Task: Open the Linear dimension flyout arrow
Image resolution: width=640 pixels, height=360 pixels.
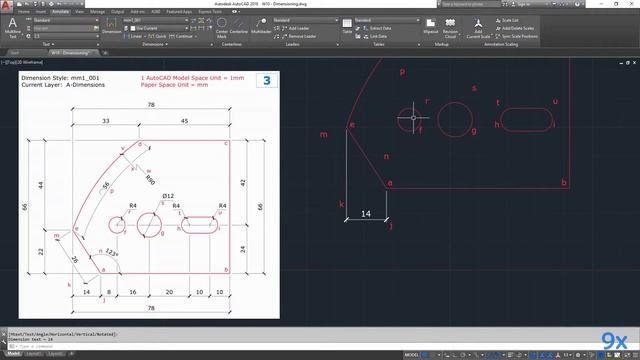Action: pyautogui.click(x=145, y=36)
